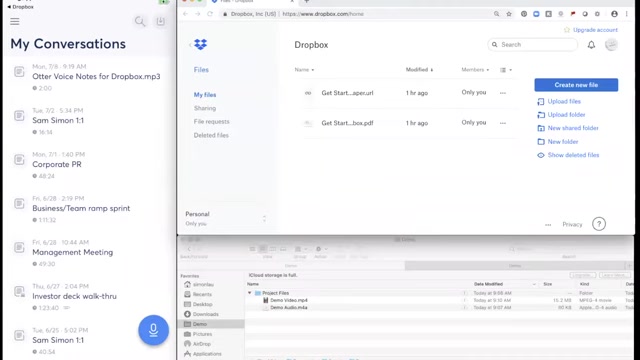640x360 pixels.
Task: Open more options for Get Start...aper.url
Action: coord(503,93)
